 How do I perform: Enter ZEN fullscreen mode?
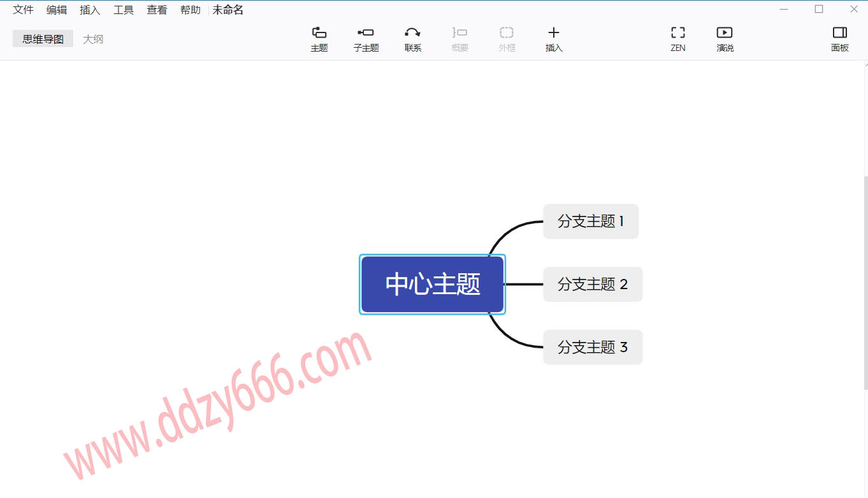(678, 39)
